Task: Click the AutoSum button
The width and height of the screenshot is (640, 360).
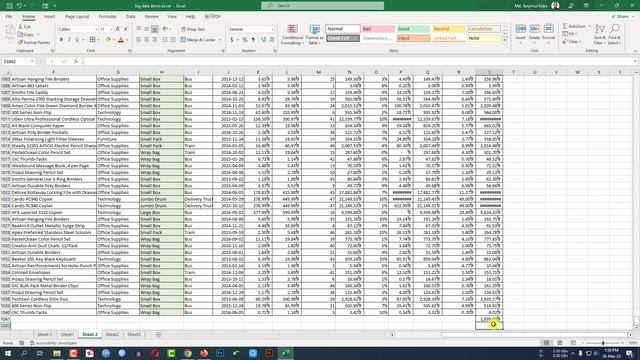Action: pyautogui.click(x=574, y=26)
